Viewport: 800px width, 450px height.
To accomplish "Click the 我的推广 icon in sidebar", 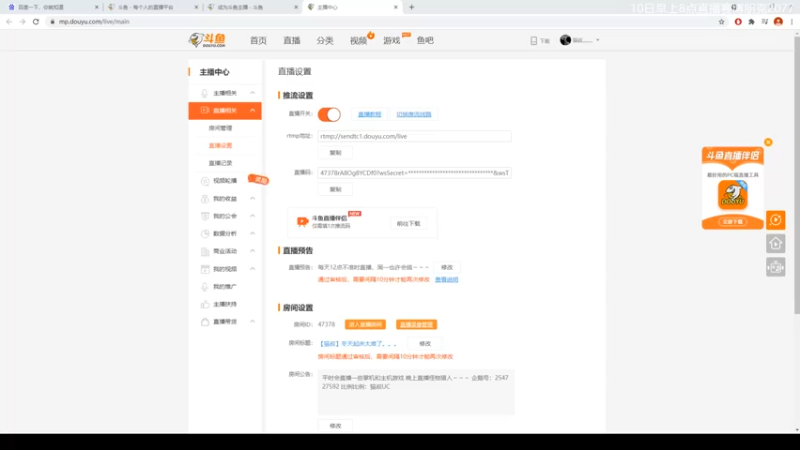I will 205,286.
